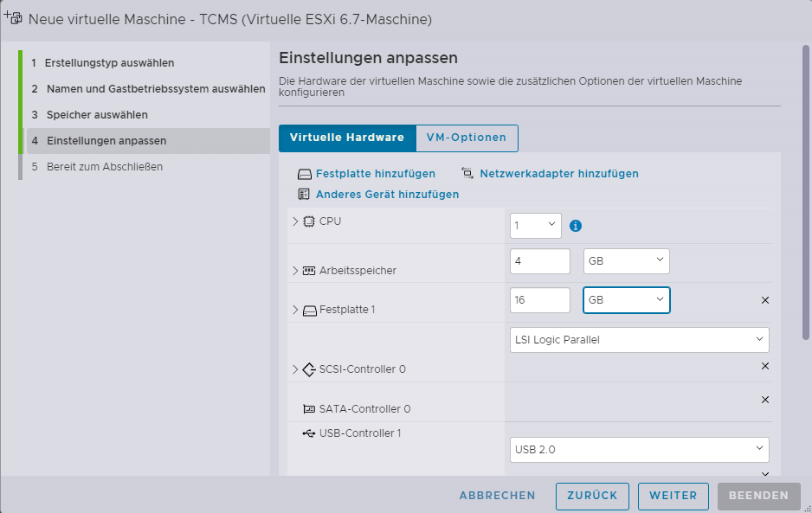This screenshot has height=513, width=812.
Task: Expand the Festplatte 1 settings row
Action: pos(295,310)
